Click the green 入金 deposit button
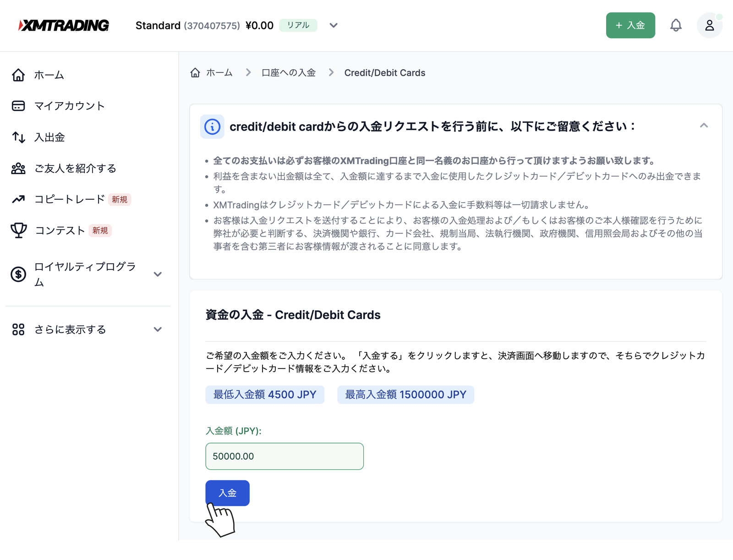The image size is (733, 560). [x=630, y=25]
